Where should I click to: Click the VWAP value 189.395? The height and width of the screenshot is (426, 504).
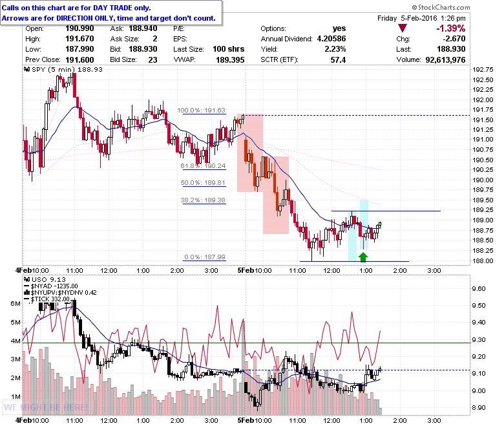coord(230,60)
